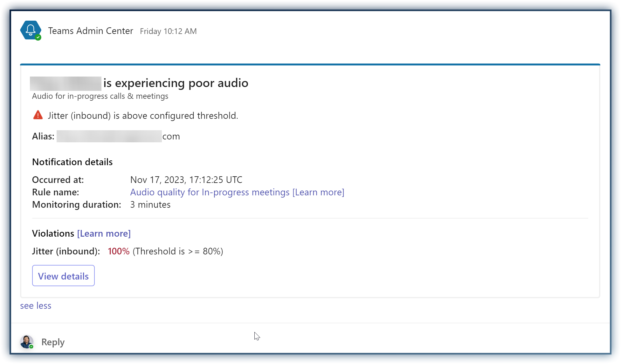Collapse the message with see less
This screenshot has width=621, height=364.
pos(36,306)
